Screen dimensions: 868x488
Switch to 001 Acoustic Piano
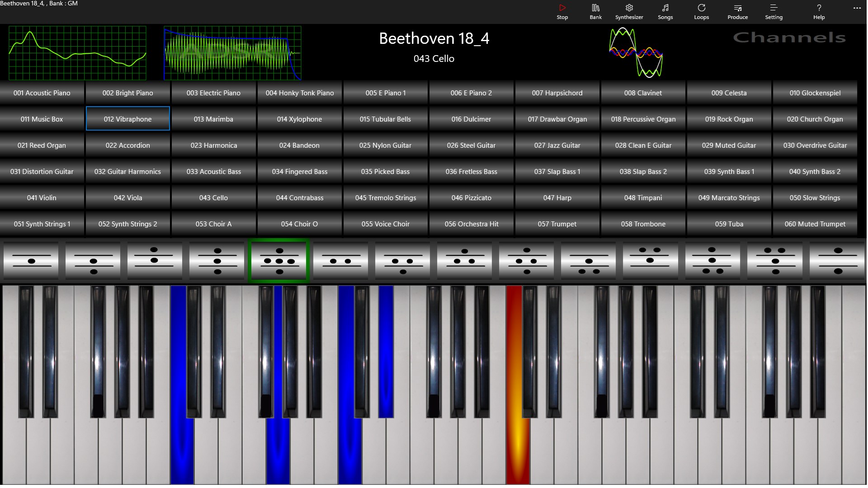click(x=42, y=93)
